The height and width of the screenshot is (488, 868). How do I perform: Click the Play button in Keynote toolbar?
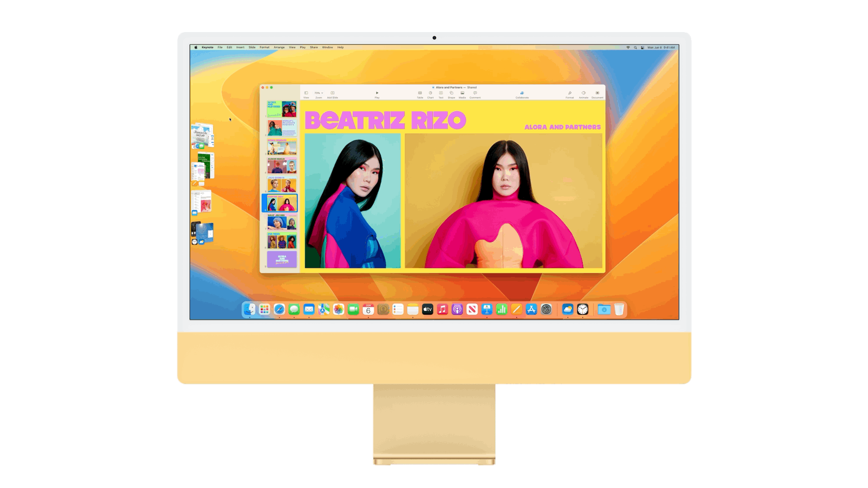[x=377, y=94]
